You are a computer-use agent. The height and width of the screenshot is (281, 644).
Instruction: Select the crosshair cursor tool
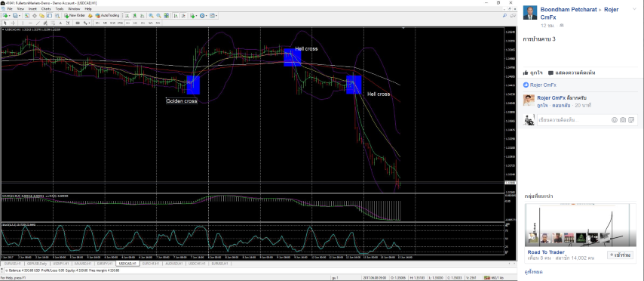13,23
